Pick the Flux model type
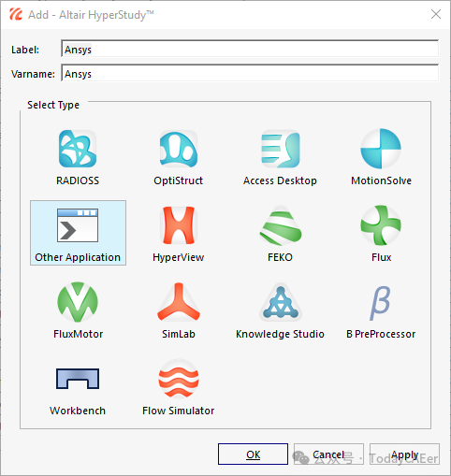Image resolution: width=451 pixels, height=476 pixels. pos(381,225)
